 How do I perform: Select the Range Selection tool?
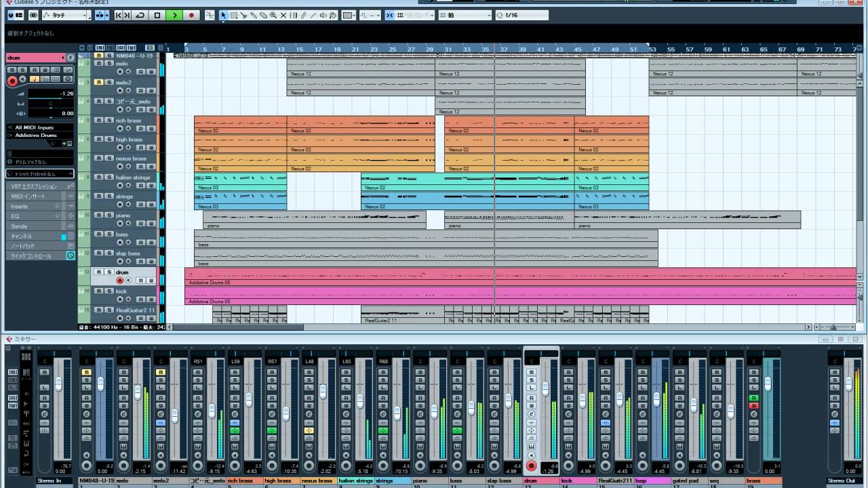(x=234, y=15)
